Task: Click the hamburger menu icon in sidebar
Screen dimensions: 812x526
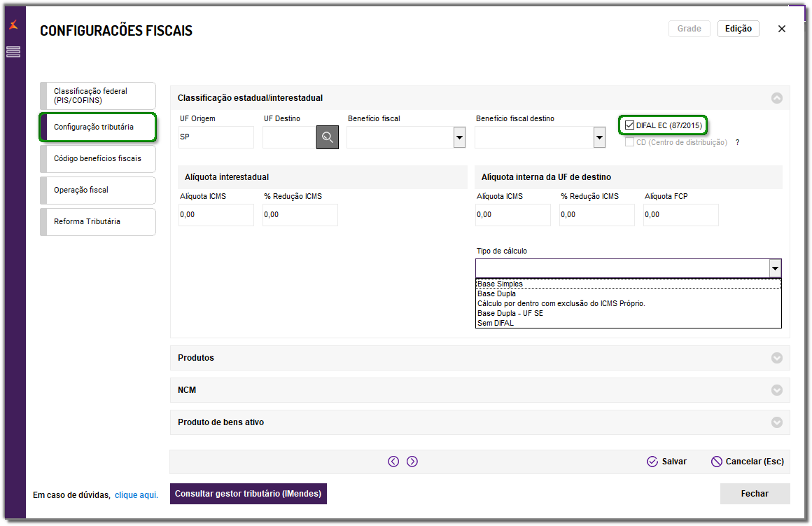Action: click(13, 52)
